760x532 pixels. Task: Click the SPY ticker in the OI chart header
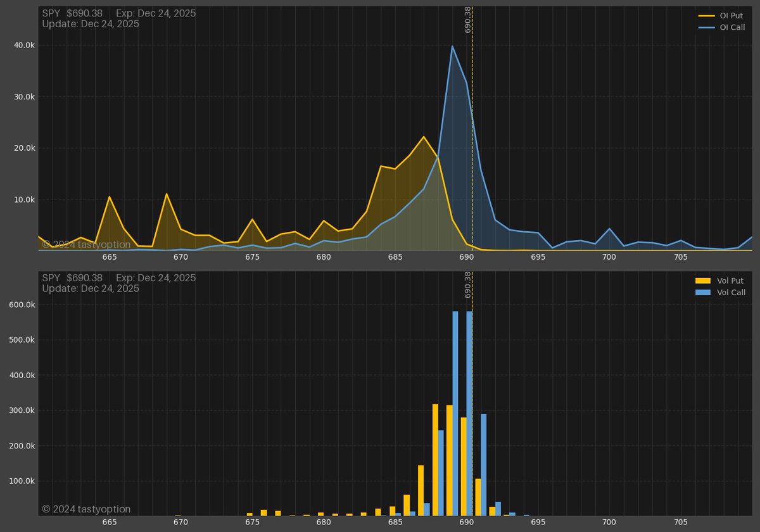pos(51,13)
